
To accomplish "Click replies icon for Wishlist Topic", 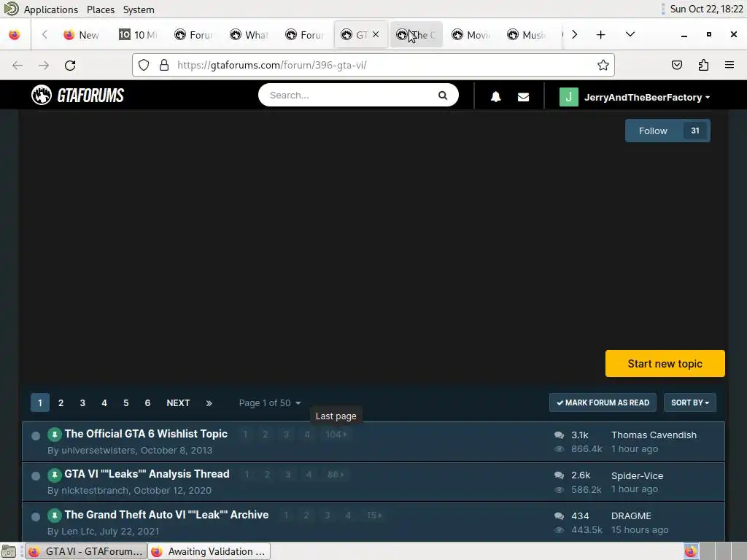I will (559, 435).
